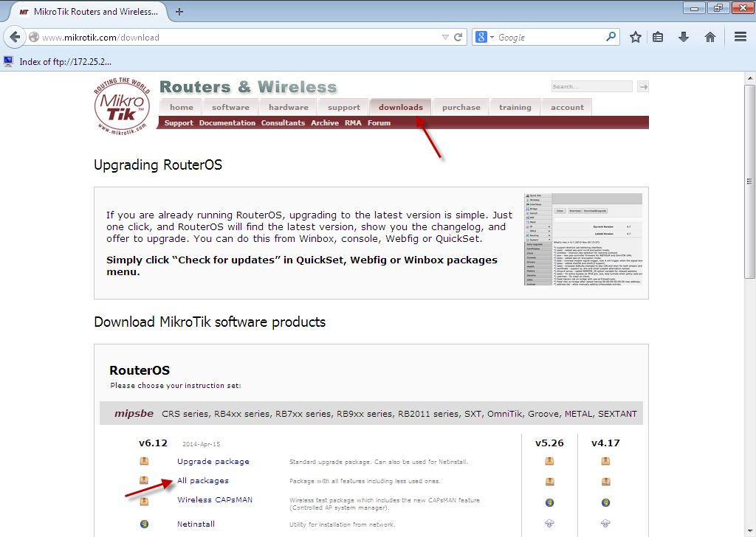Click the Netinstall link
This screenshot has height=537, width=756.
pos(196,524)
